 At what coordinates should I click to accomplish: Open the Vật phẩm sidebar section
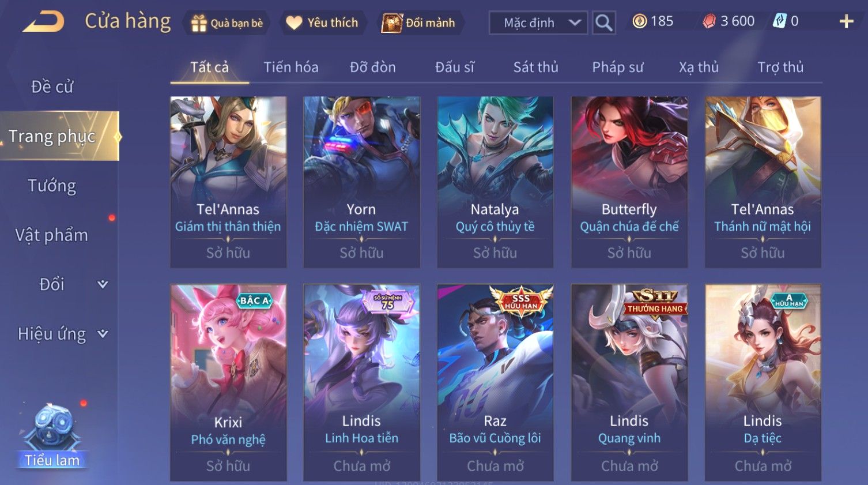pyautogui.click(x=52, y=235)
